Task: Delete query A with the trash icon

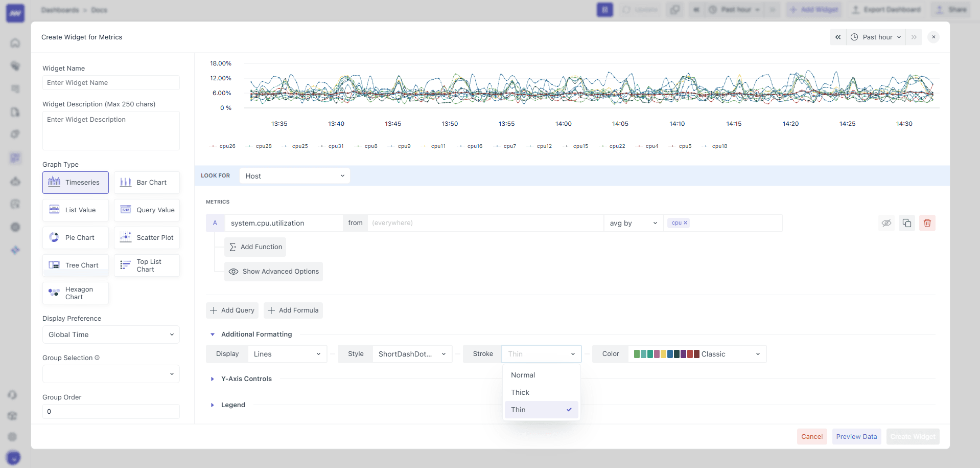Action: [927, 222]
